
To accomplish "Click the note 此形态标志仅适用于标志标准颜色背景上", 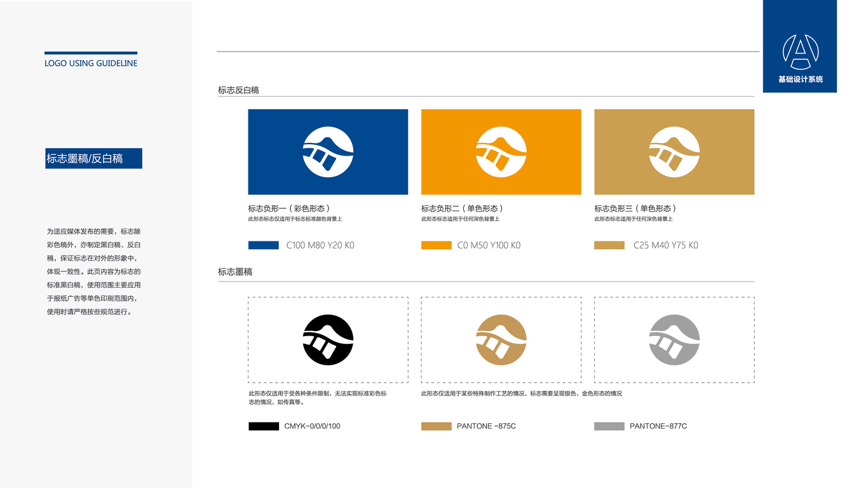I will click(295, 219).
